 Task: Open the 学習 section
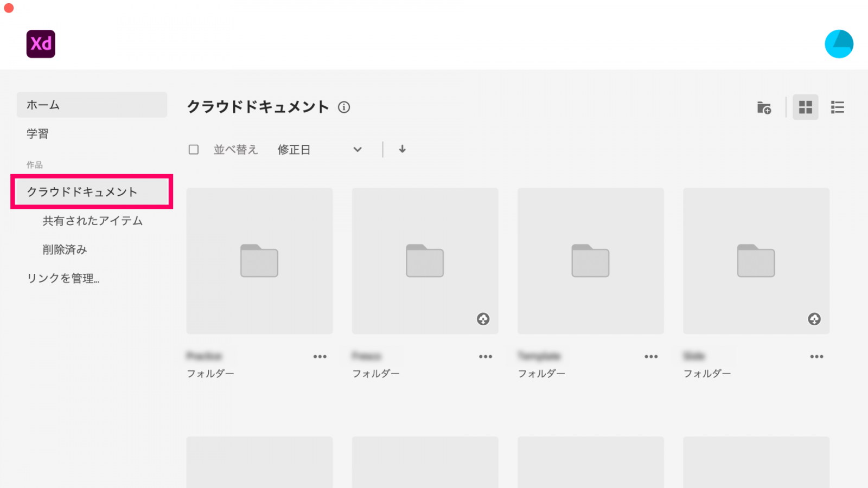coord(38,133)
